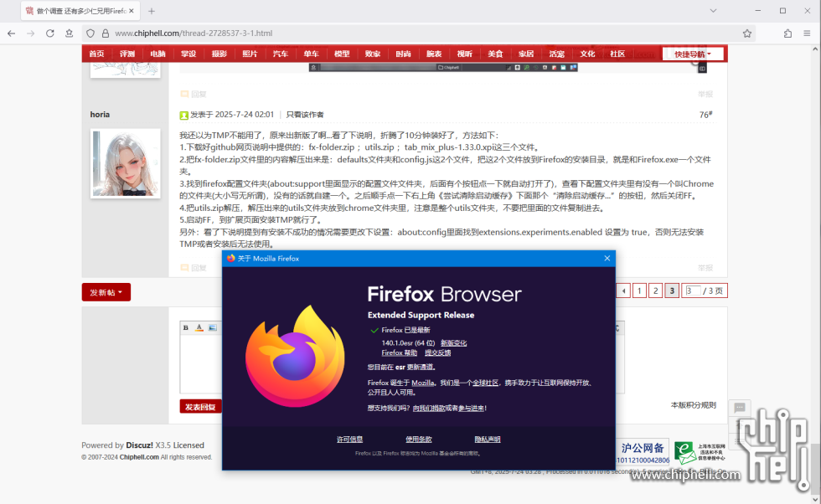Open the Firefox hamburger application menu

(x=807, y=33)
